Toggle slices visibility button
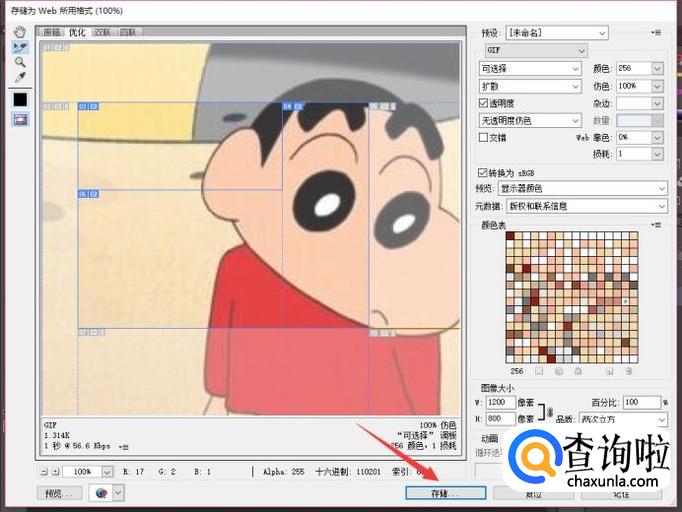The image size is (682, 512). pyautogui.click(x=20, y=119)
